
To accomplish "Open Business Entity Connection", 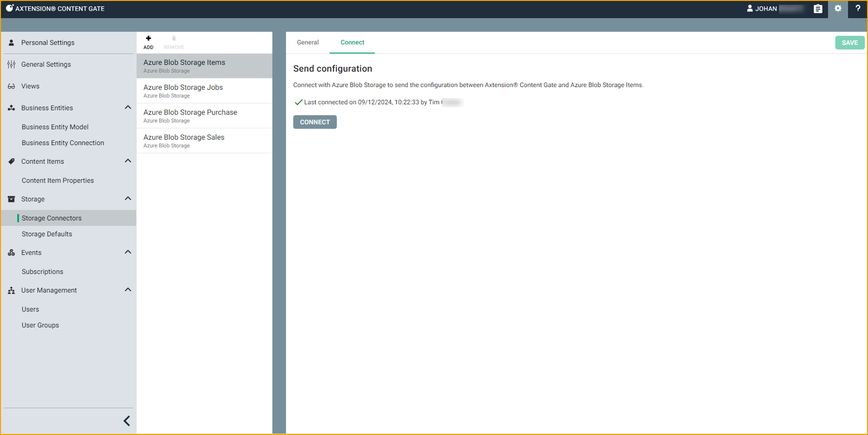I will [63, 143].
